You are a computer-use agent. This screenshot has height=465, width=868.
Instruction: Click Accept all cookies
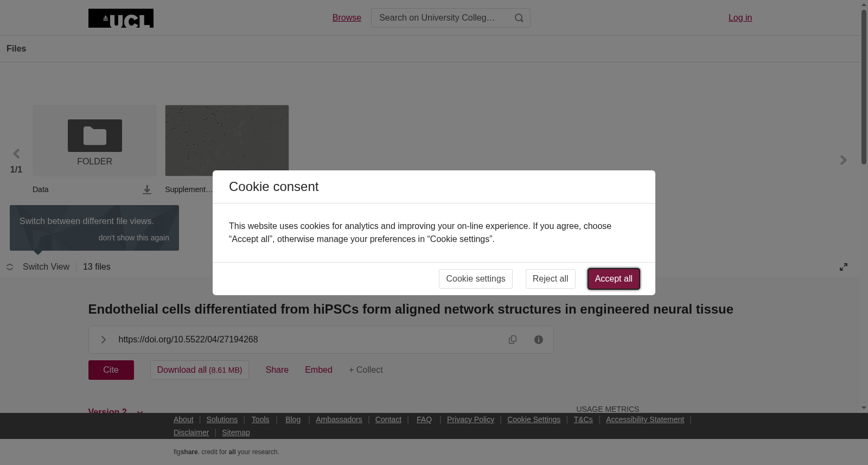pyautogui.click(x=614, y=279)
